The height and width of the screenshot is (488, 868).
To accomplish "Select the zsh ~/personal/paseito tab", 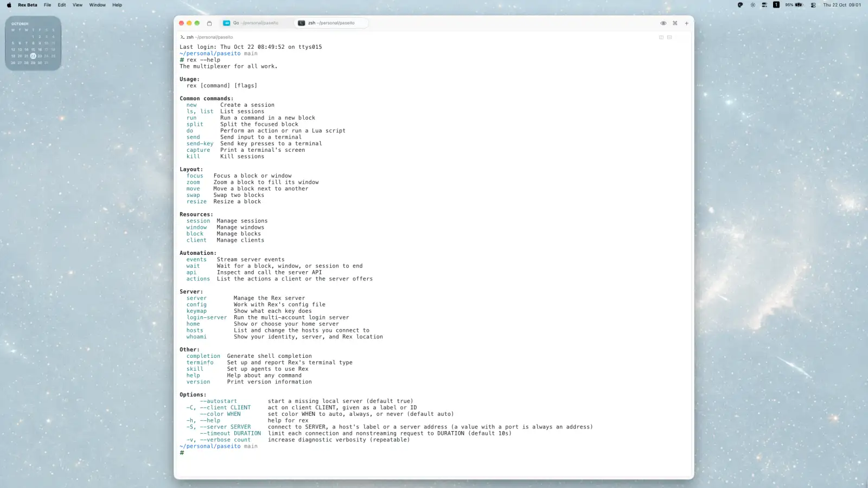I will [331, 23].
